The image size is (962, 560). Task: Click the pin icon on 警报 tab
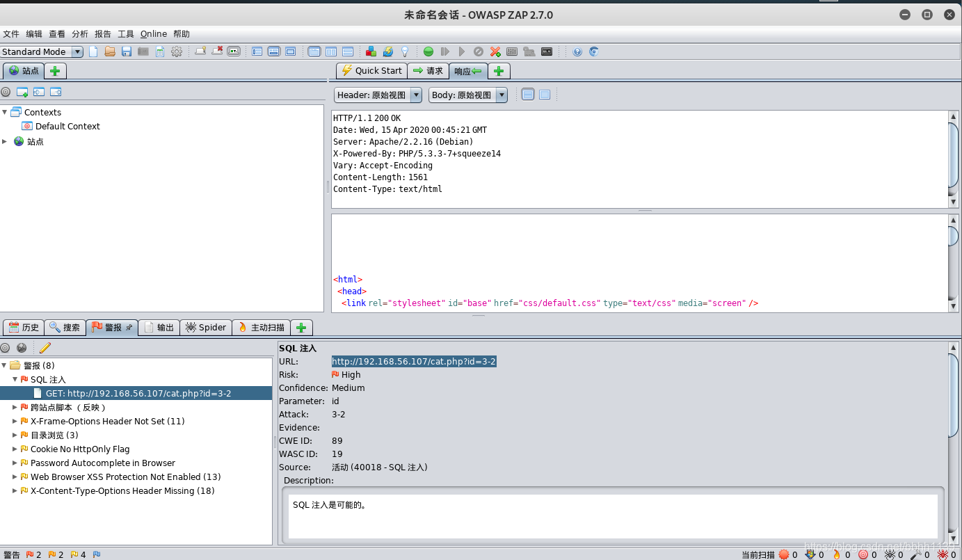point(129,327)
